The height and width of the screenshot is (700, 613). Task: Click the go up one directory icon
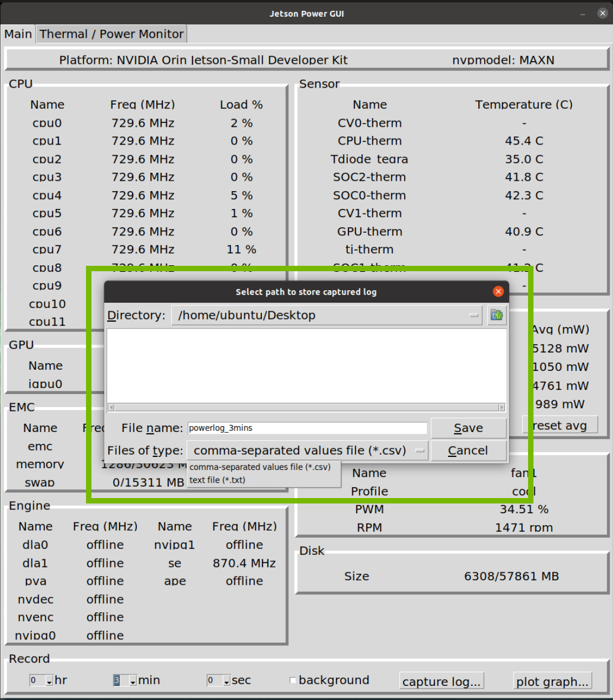(496, 315)
